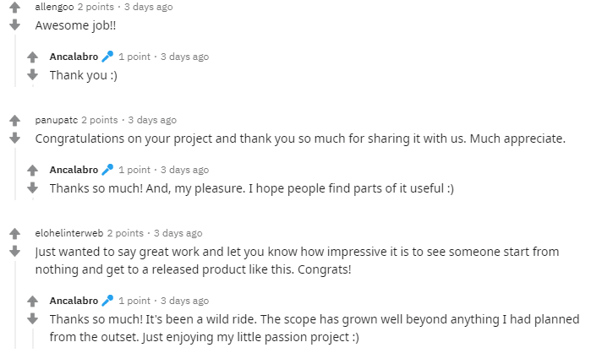591x364 pixels.
Task: Downvote allengoo's "Awesome job!!" comment
Action: 14,24
